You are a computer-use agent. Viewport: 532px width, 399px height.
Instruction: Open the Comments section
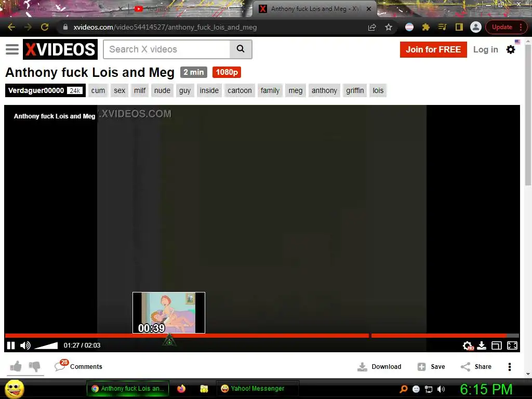(x=78, y=366)
